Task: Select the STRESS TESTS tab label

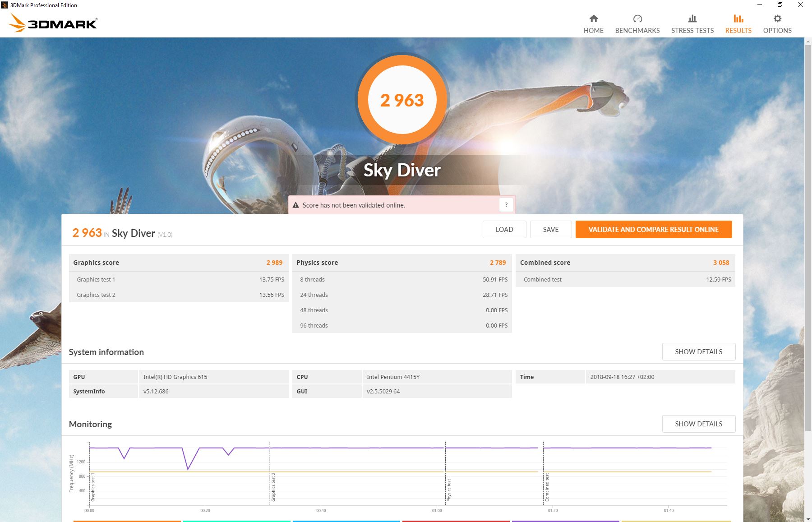Action: (x=692, y=31)
